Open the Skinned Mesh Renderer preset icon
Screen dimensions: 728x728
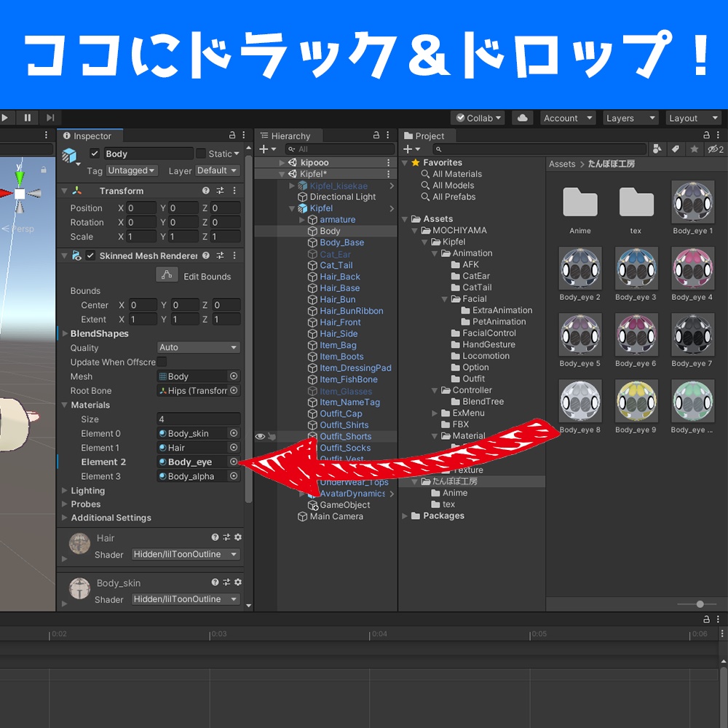[221, 256]
